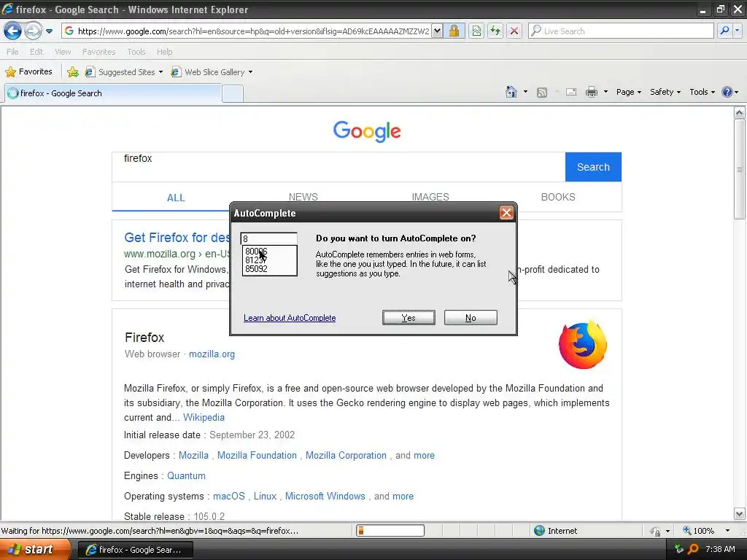Viewport: 747px width, 560px height.
Task: Expand the Home button dropdown arrow
Action: click(x=525, y=92)
